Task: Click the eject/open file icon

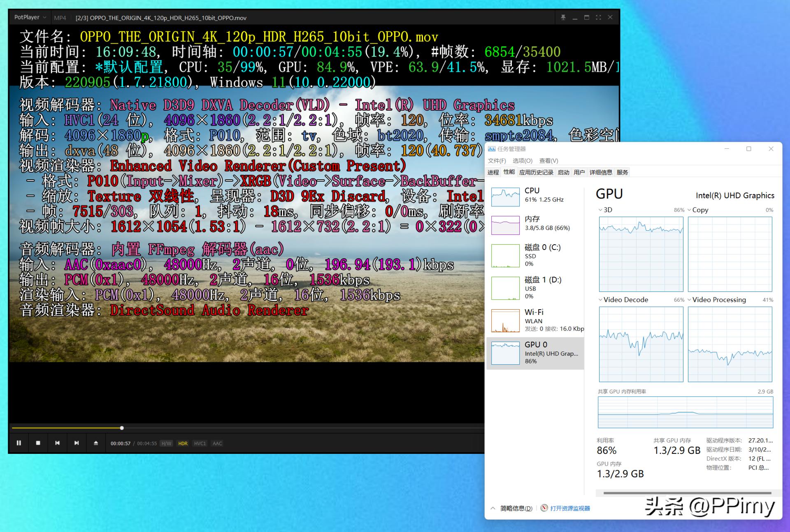Action: [x=96, y=443]
